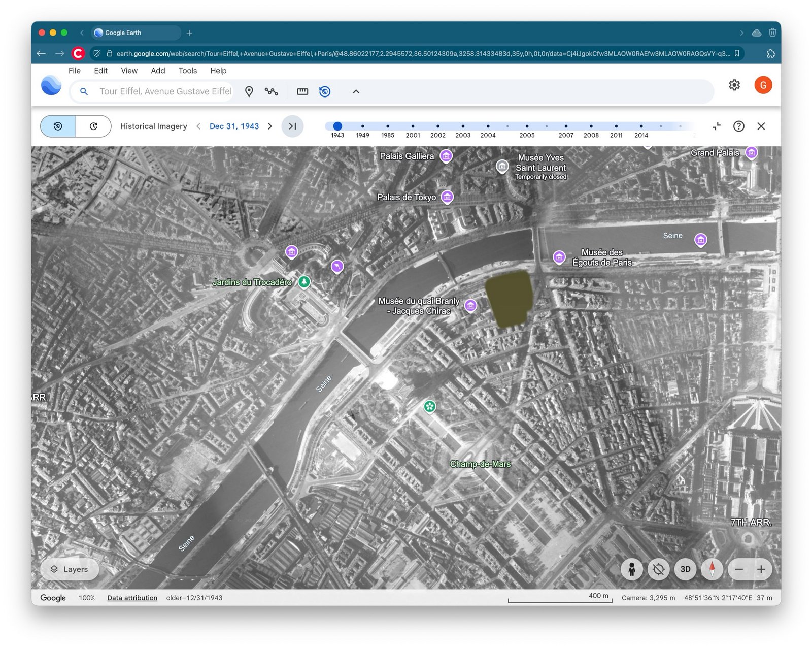Switch to timelapse mode toggle

point(93,126)
